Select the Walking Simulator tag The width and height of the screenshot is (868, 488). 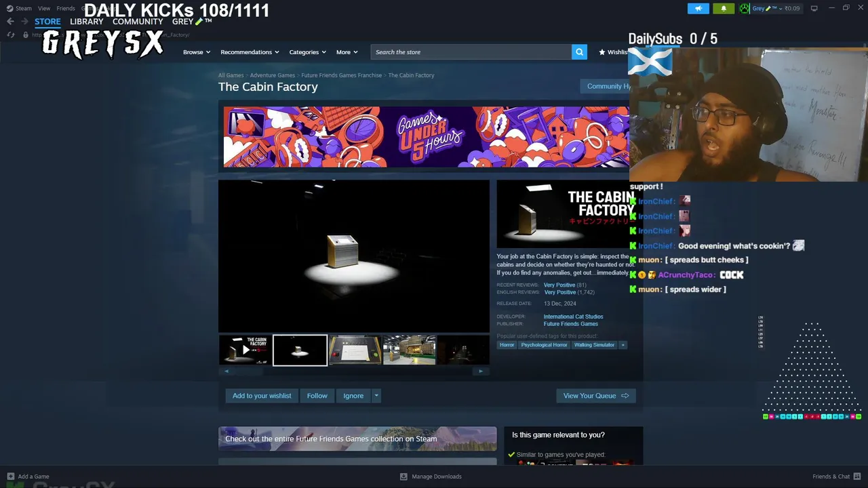point(594,345)
